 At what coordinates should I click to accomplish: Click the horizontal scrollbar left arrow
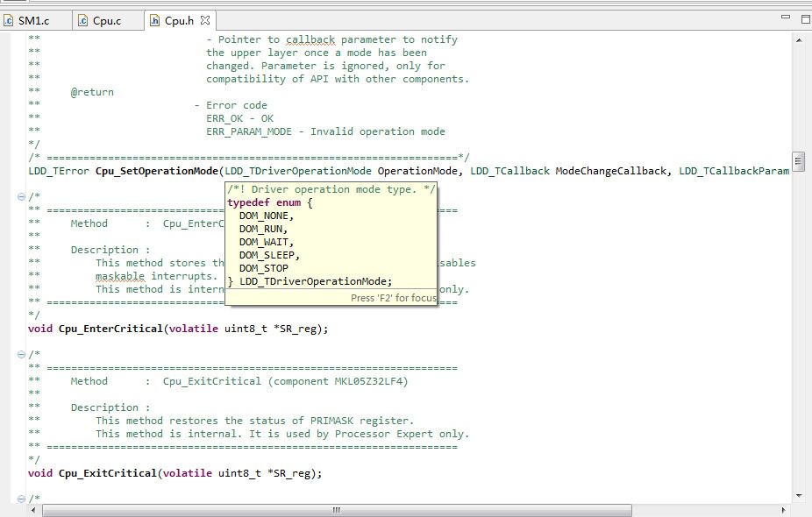pyautogui.click(x=33, y=510)
